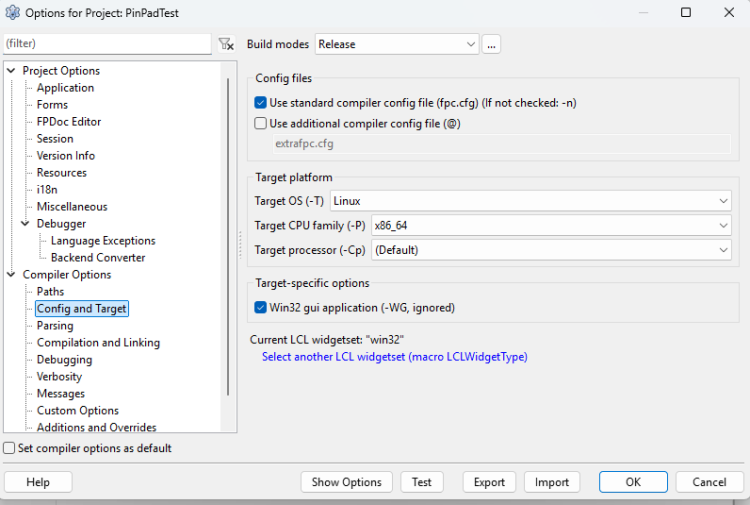Close the Options dialog window
This screenshot has width=750, height=505.
[x=728, y=12]
